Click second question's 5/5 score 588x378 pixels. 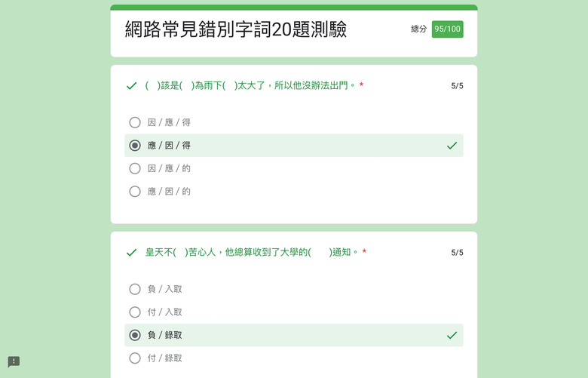[457, 253]
